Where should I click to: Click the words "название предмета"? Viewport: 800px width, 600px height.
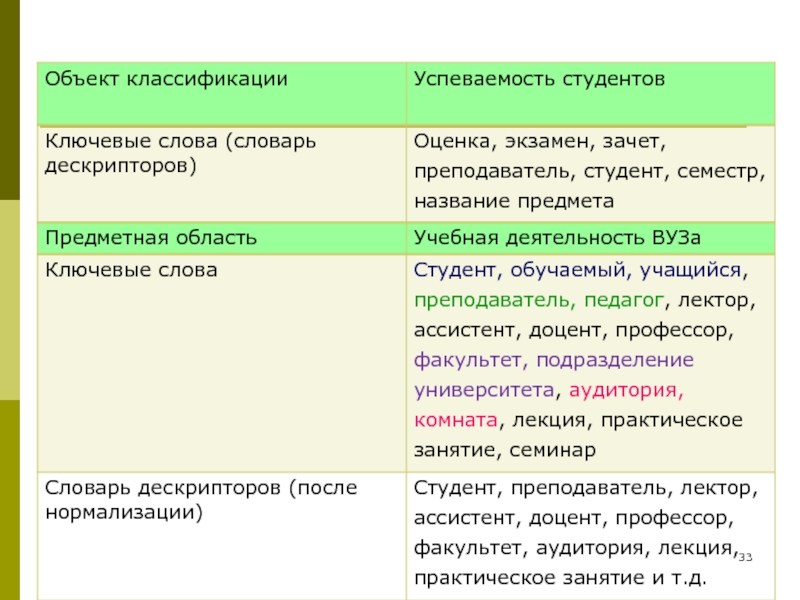[x=513, y=201]
